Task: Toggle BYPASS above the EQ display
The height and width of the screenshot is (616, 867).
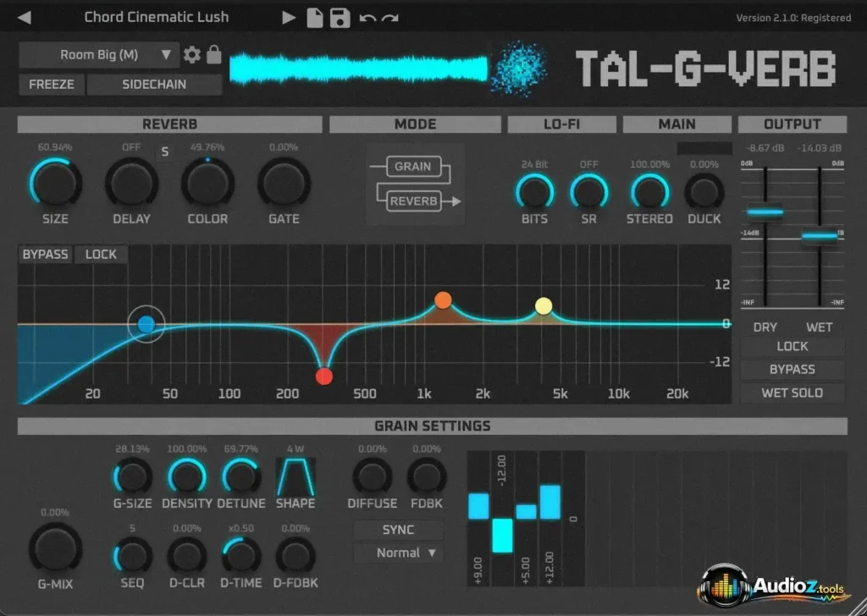Action: [45, 254]
